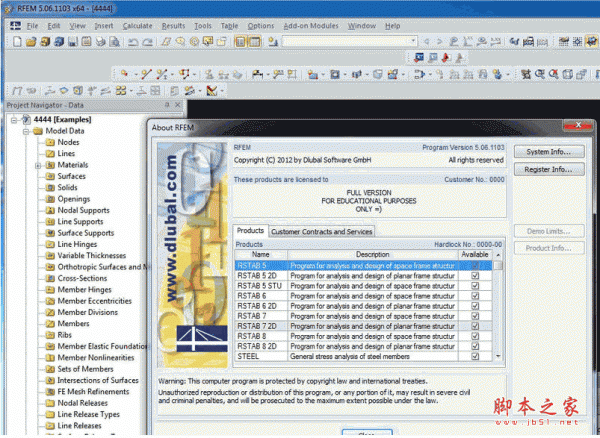Screen dimensions: 600x438
Task: Toggle Available checkbox for RSTAB 8 2D
Action: pos(475,346)
